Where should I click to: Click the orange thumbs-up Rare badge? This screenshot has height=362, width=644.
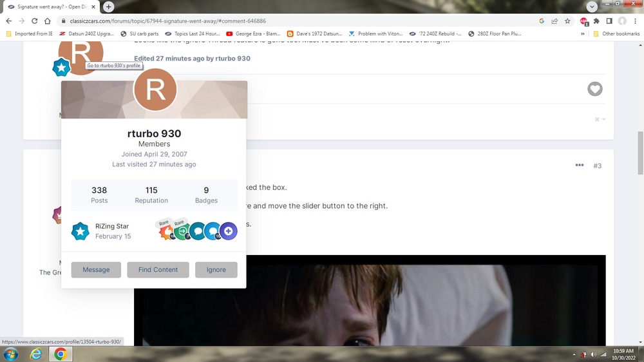pos(167,231)
